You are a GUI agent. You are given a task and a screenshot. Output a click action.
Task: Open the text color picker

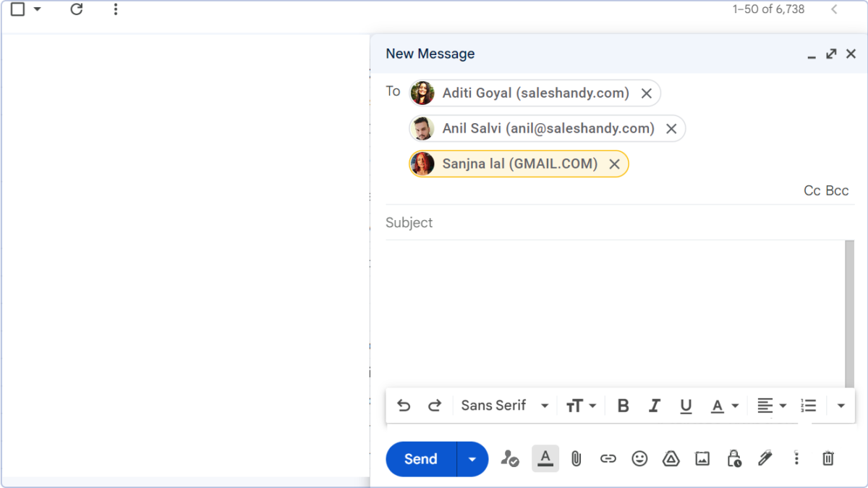coord(723,405)
